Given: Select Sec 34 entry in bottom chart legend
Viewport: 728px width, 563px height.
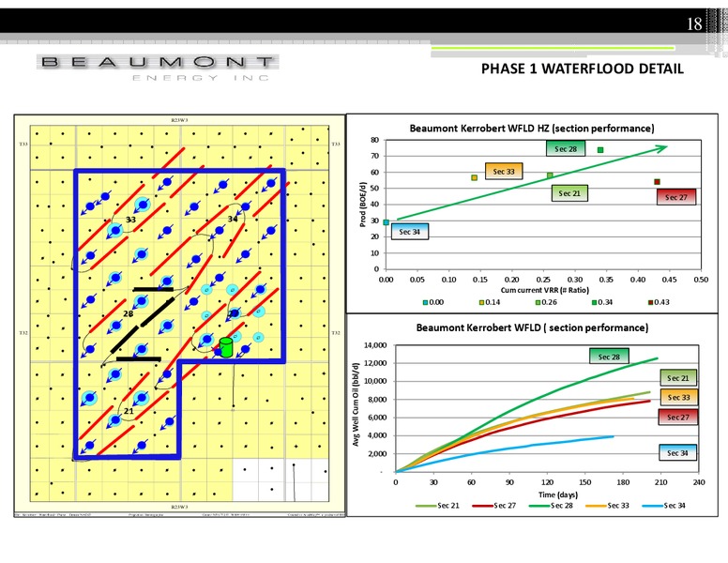Looking at the screenshot, I should [x=664, y=506].
